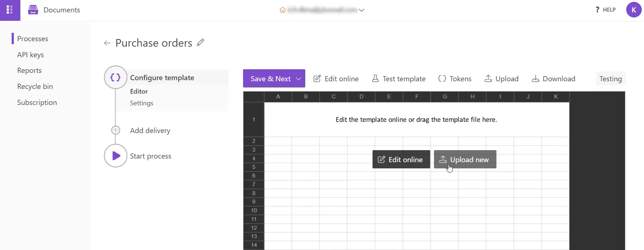Select Configure template step
This screenshot has height=250, width=644.
coord(162,78)
